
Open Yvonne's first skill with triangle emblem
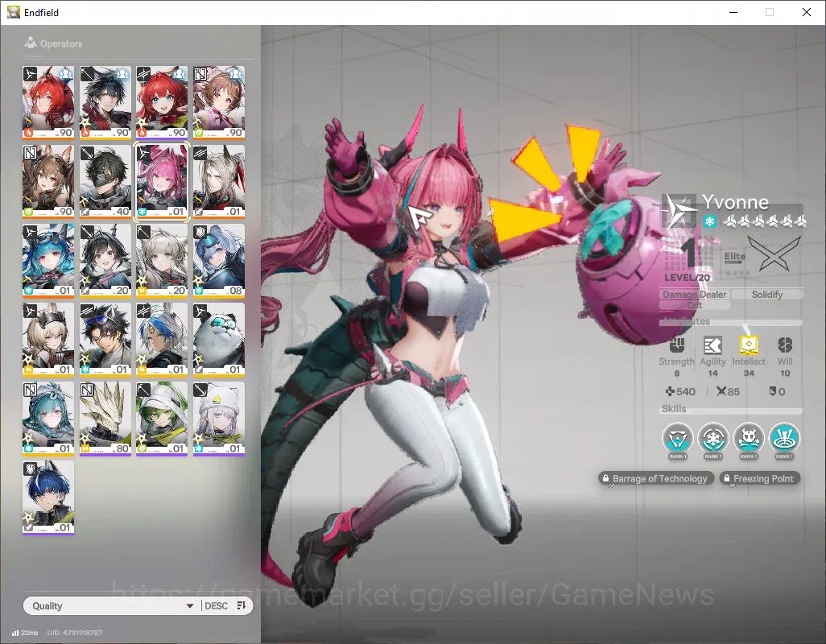(677, 438)
